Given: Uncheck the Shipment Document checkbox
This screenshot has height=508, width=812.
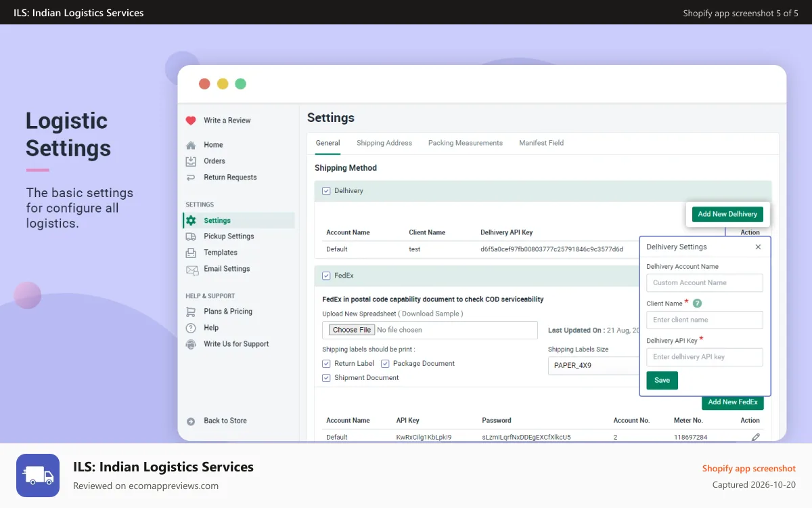Looking at the screenshot, I should point(326,378).
